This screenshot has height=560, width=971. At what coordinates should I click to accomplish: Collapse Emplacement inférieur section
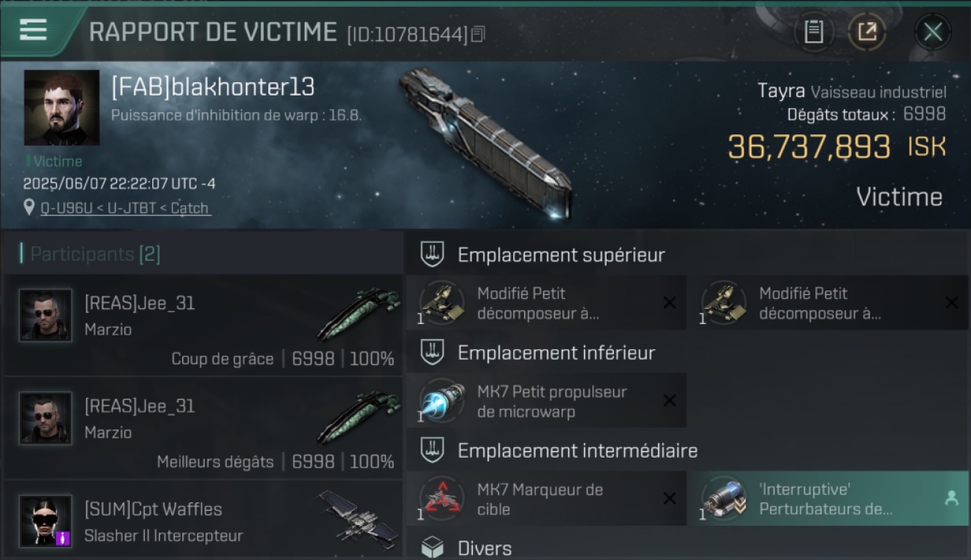(687, 352)
